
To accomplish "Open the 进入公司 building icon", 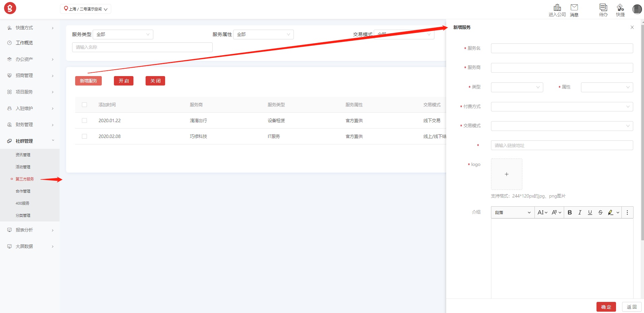I will (557, 8).
